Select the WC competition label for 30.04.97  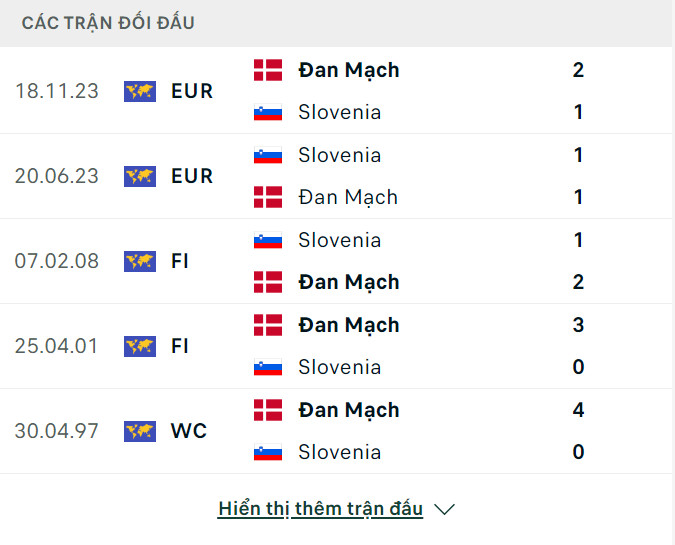pos(189,431)
